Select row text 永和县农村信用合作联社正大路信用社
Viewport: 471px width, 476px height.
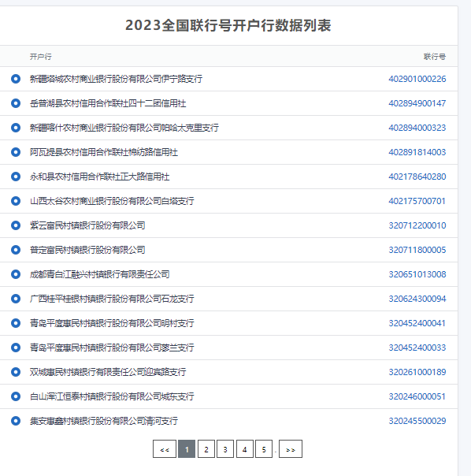[x=99, y=177]
